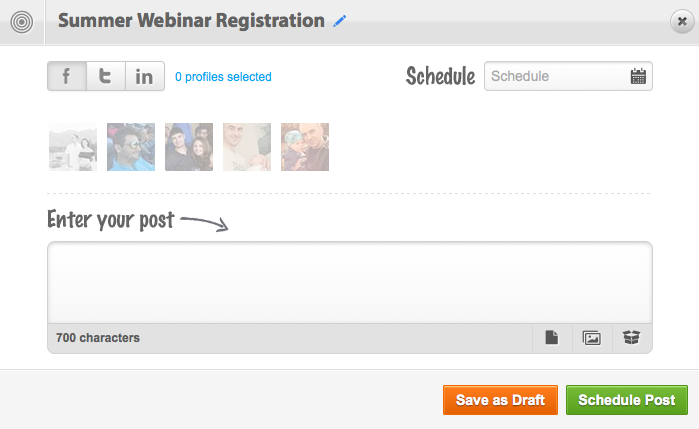699x429 pixels.
Task: Select the fifth profile with baby in hat
Action: pos(305,147)
